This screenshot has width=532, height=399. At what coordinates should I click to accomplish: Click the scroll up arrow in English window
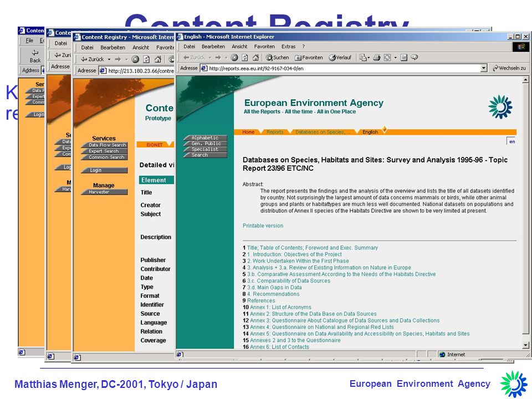[x=525, y=80]
